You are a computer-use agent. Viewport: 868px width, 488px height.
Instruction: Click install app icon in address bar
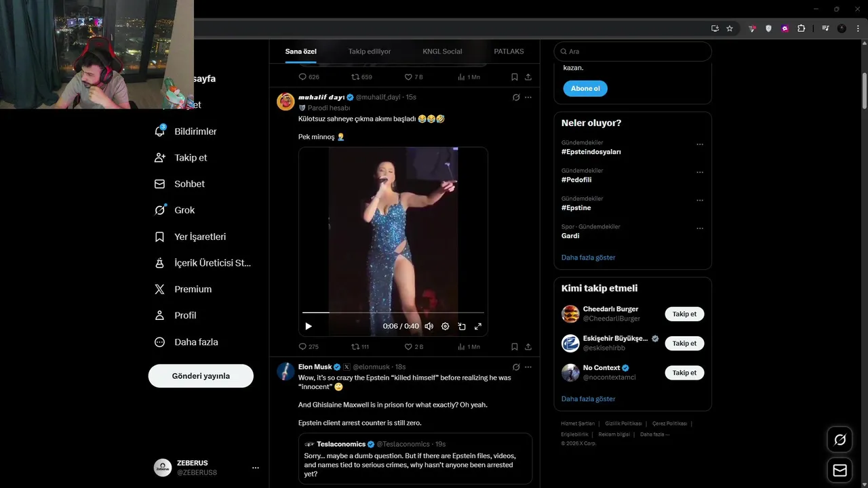point(715,28)
